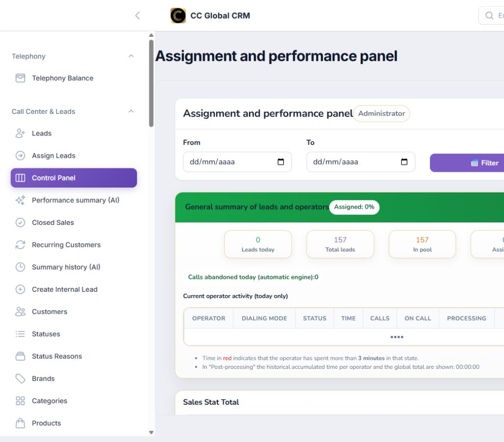Click the CC Global CRM logo
The image size is (504, 442).
178,15
